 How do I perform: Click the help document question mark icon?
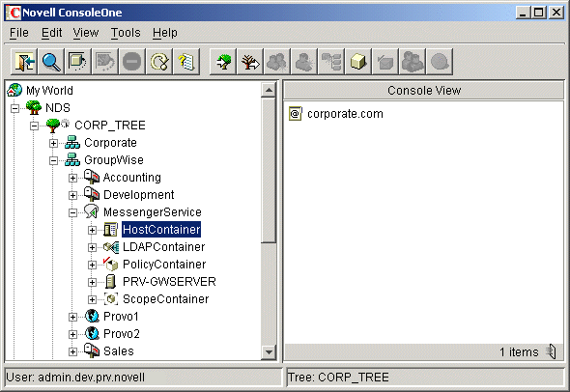pyautogui.click(x=186, y=62)
